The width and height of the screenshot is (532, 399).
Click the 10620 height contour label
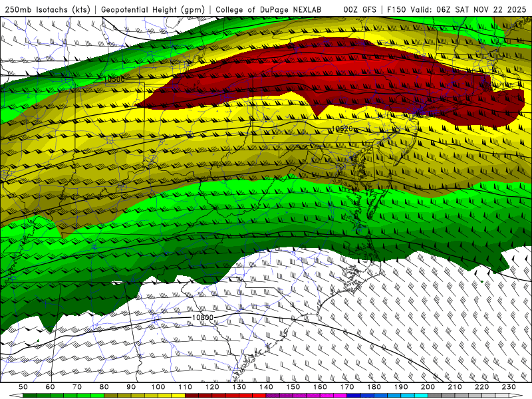click(x=342, y=129)
